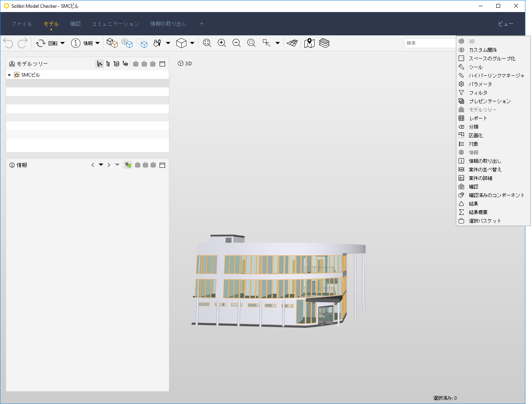Expand the SMCビル tree node
532x404 pixels.
[10, 75]
